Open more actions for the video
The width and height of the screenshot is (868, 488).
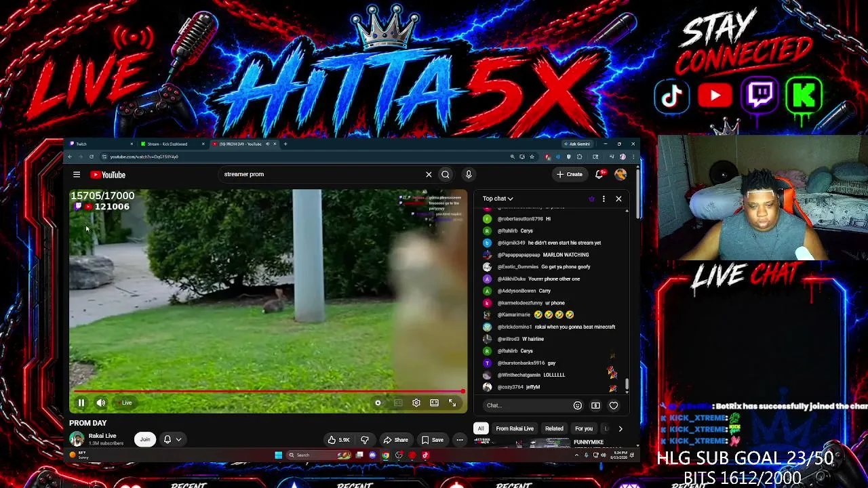tap(460, 440)
